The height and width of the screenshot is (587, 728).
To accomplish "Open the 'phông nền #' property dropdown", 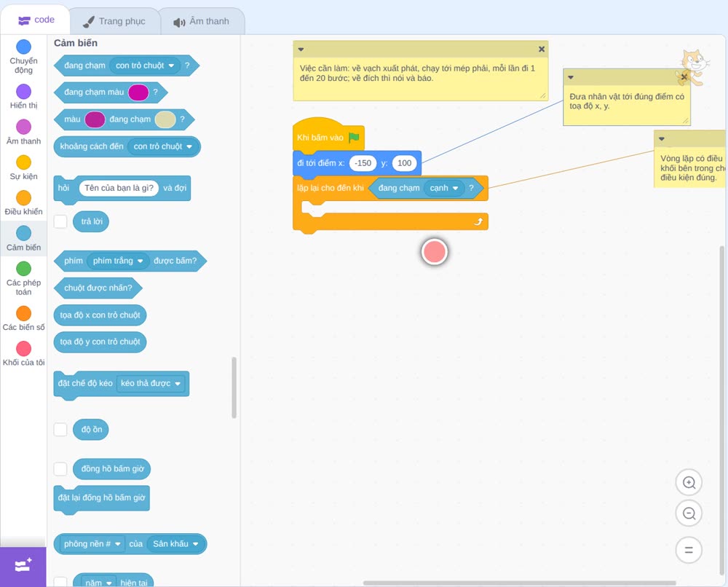I will [x=92, y=544].
